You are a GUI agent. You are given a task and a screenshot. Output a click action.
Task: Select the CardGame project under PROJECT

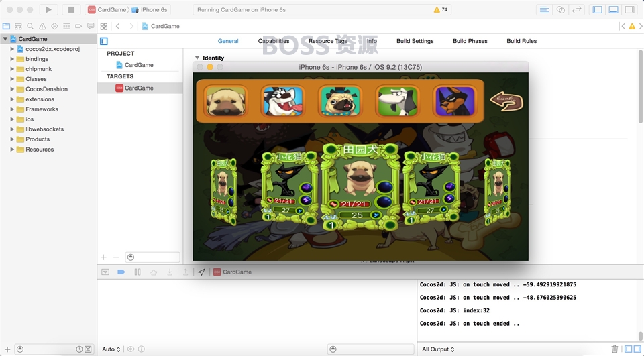point(140,65)
